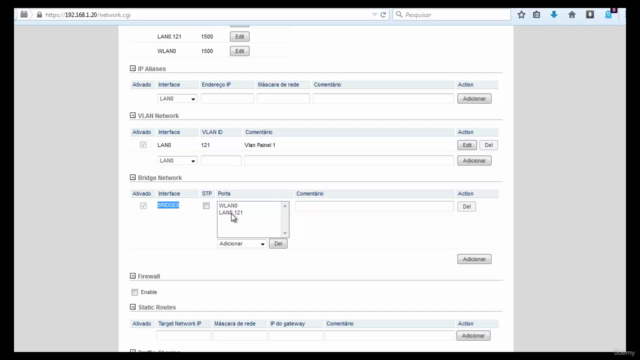
Task: Toggle the BRIDGE0 Ativado checkbox
Action: pos(143,206)
